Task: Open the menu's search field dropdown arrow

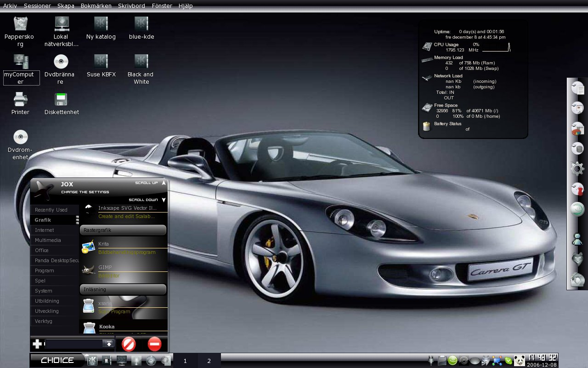Action: 109,344
